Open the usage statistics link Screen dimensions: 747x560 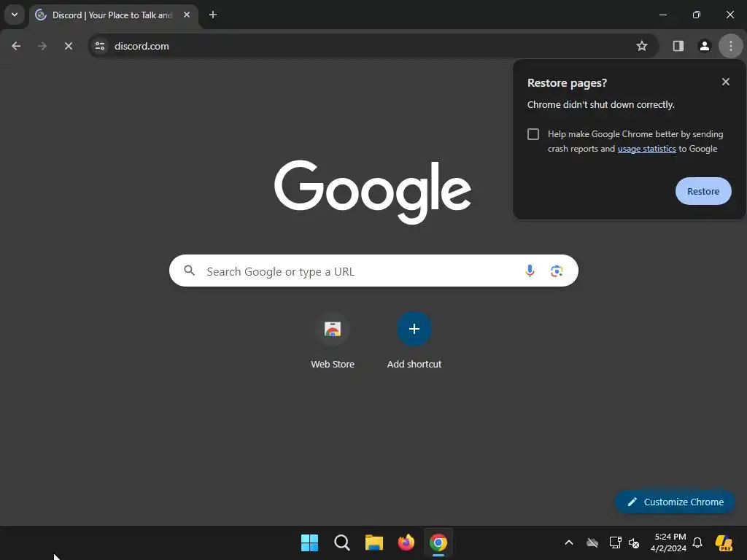pyautogui.click(x=646, y=149)
